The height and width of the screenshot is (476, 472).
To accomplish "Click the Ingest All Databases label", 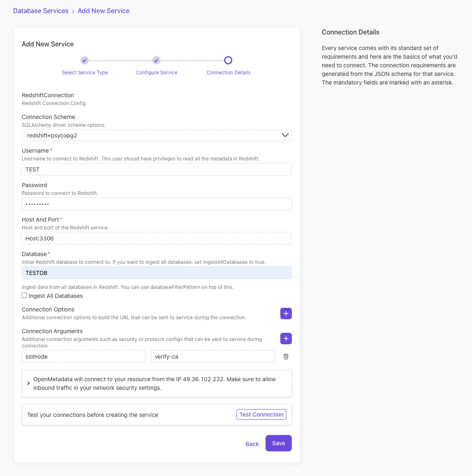I will coord(55,296).
